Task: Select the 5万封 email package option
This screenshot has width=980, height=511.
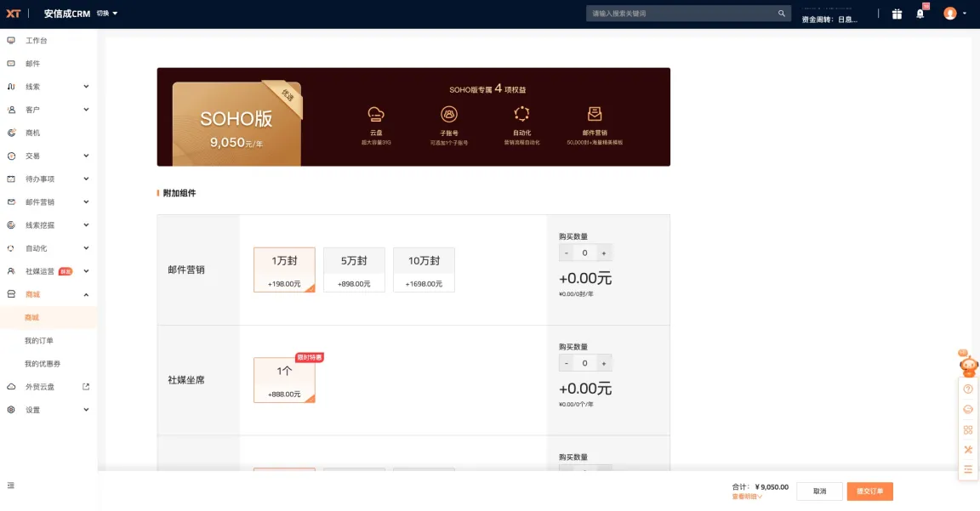Action: point(354,270)
